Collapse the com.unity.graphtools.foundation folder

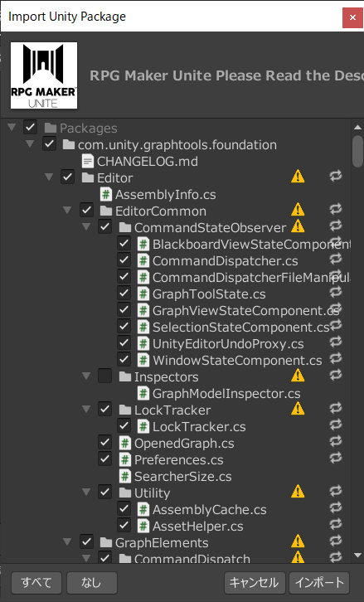point(30,145)
